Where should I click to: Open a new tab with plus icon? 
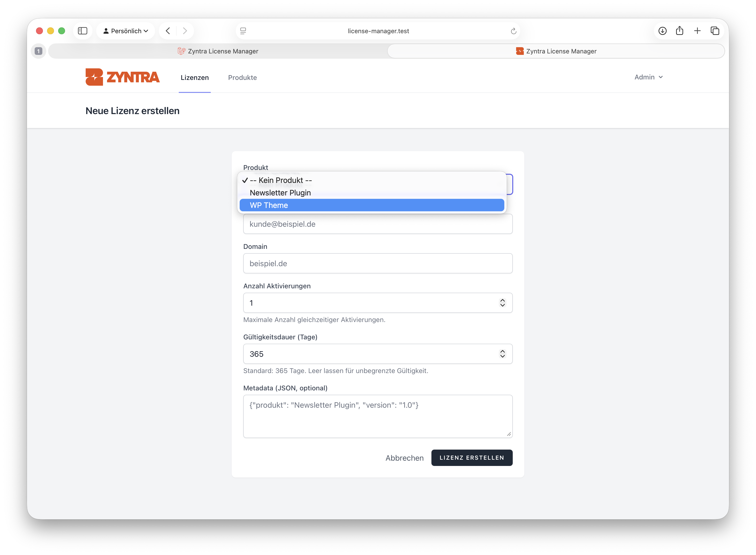coord(697,31)
